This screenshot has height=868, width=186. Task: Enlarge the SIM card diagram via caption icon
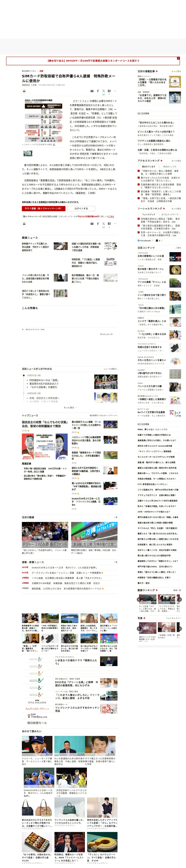(x=54, y=145)
